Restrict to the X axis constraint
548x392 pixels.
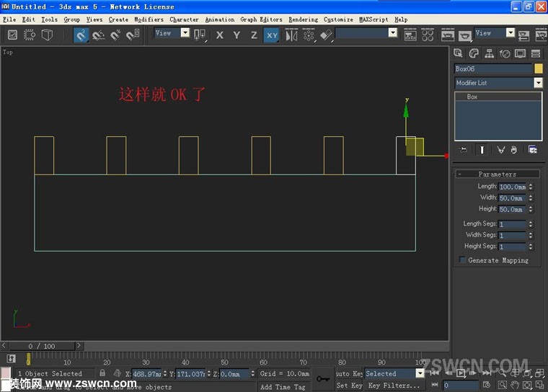click(x=219, y=35)
